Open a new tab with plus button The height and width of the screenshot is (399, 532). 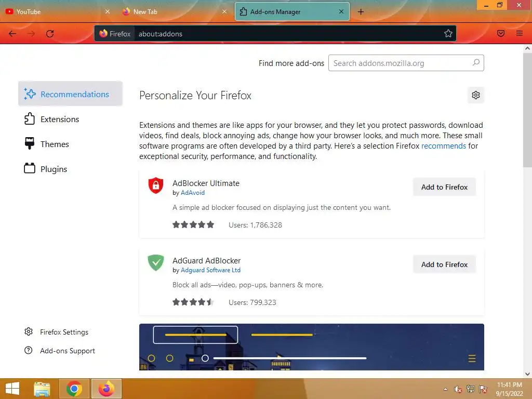click(x=361, y=12)
